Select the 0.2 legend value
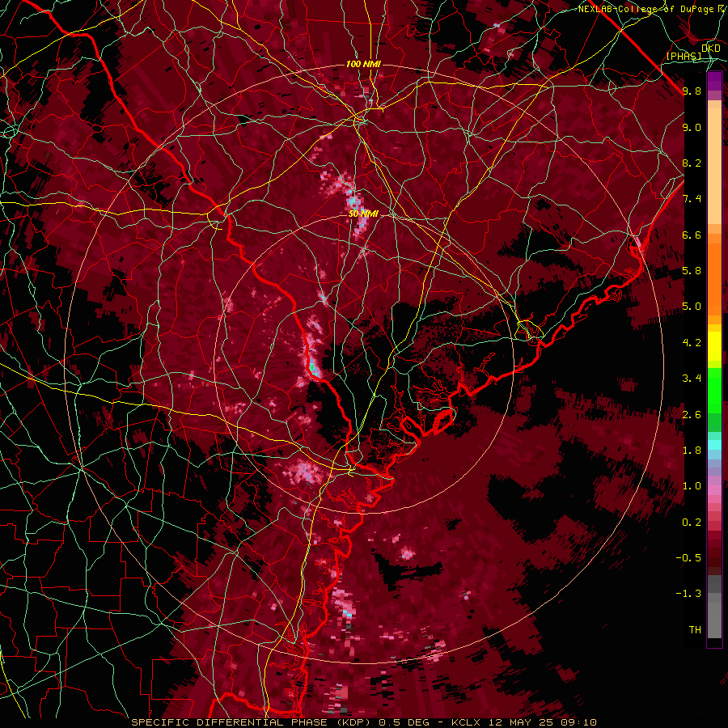This screenshot has height=728, width=728. point(692,523)
